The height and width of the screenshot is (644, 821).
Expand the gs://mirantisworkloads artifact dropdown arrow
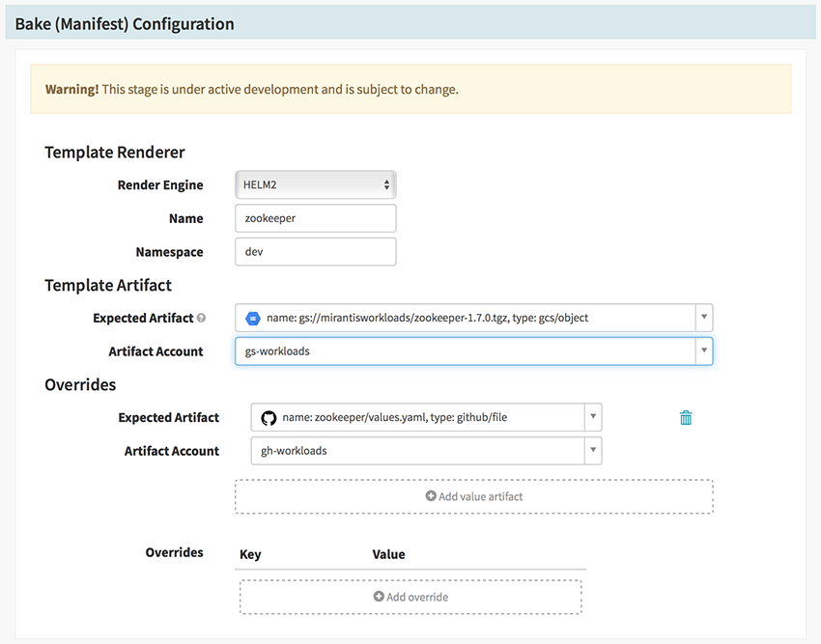point(704,318)
